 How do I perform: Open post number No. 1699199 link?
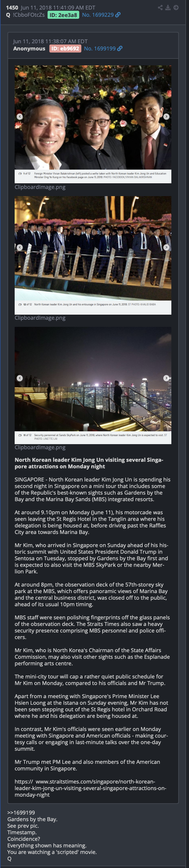[100, 49]
